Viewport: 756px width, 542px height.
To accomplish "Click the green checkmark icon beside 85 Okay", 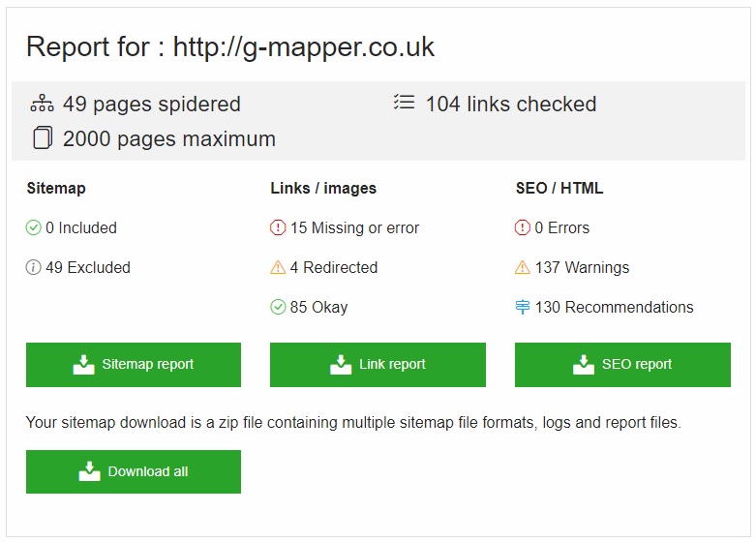I will click(278, 308).
